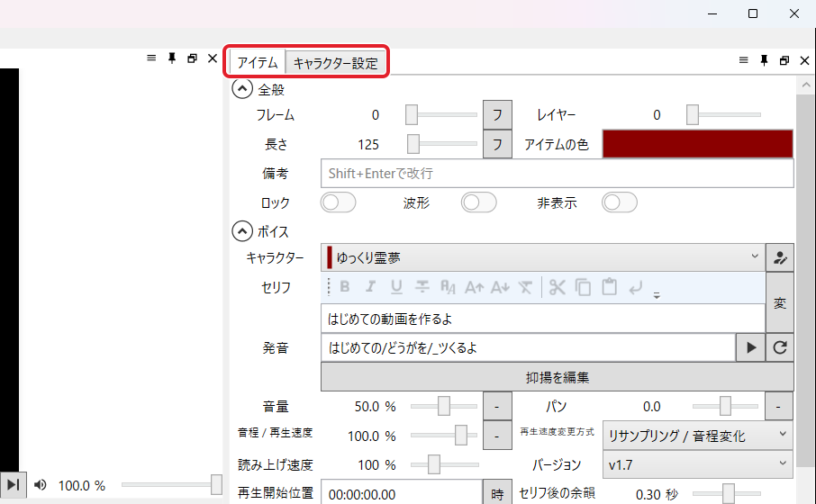
Task: Adjust the セリフ後の余韻 slider
Action: 727,493
